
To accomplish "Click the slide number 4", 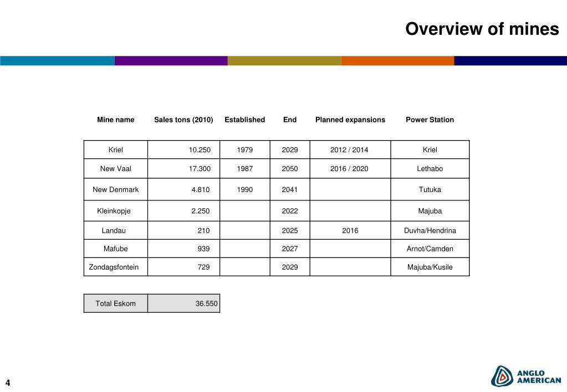I will pyautogui.click(x=8, y=383).
